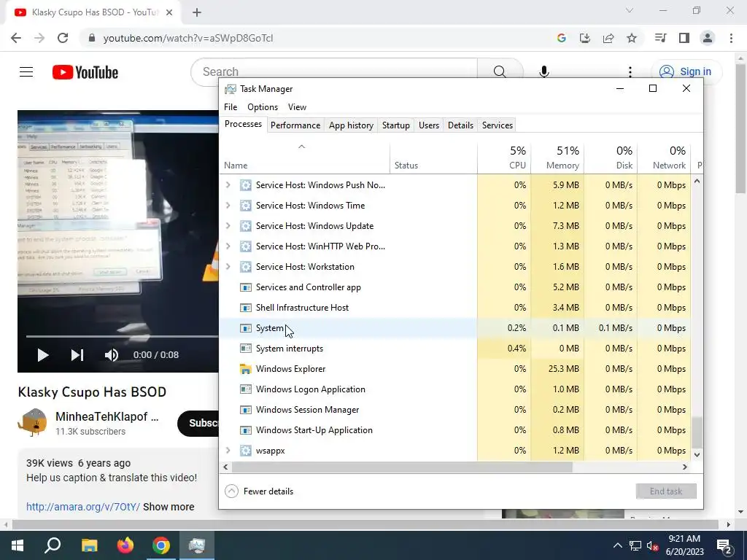Switch to the Users tab

pyautogui.click(x=429, y=125)
